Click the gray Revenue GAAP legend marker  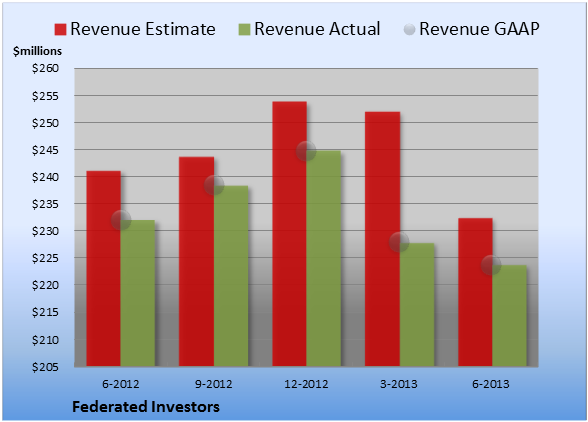(x=410, y=29)
